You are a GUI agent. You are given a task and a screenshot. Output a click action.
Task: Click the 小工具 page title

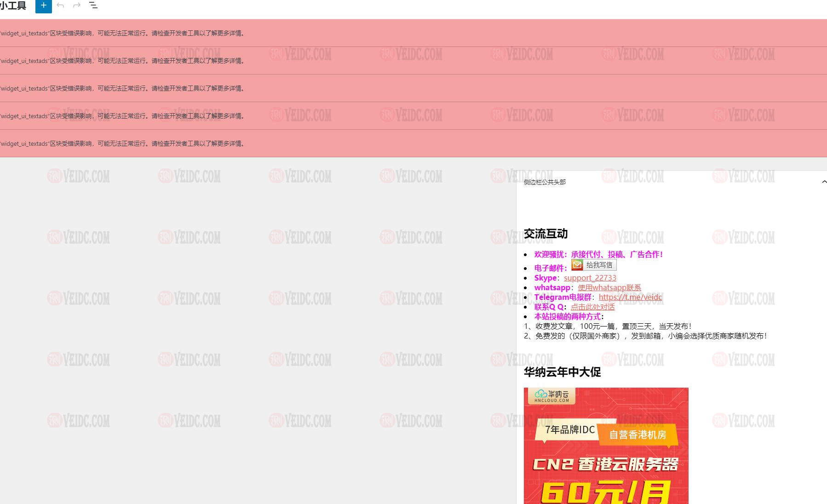(x=13, y=6)
